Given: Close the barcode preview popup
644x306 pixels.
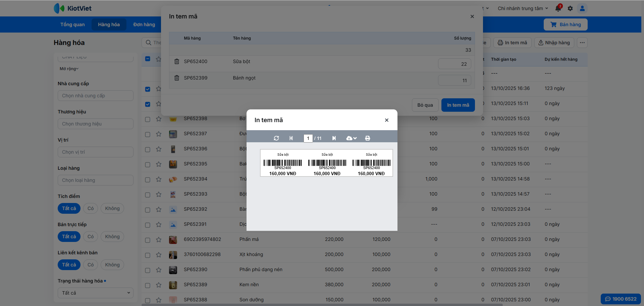Looking at the screenshot, I should point(387,120).
